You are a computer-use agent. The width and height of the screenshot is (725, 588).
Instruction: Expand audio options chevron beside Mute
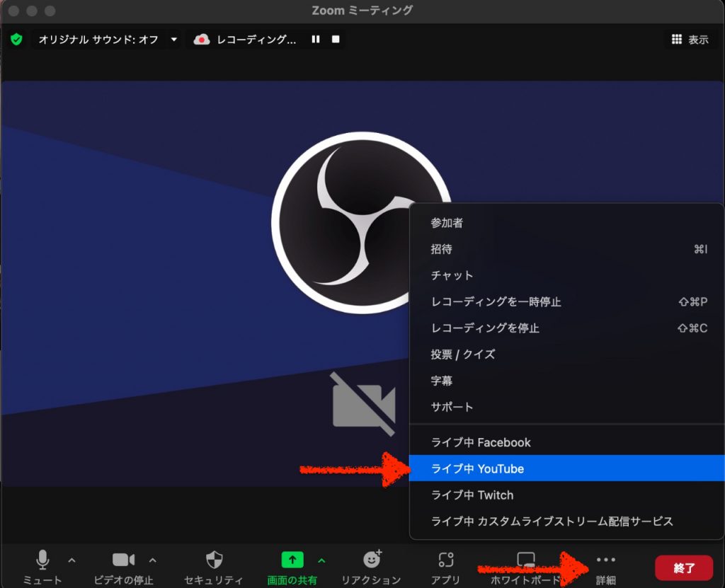[72, 560]
